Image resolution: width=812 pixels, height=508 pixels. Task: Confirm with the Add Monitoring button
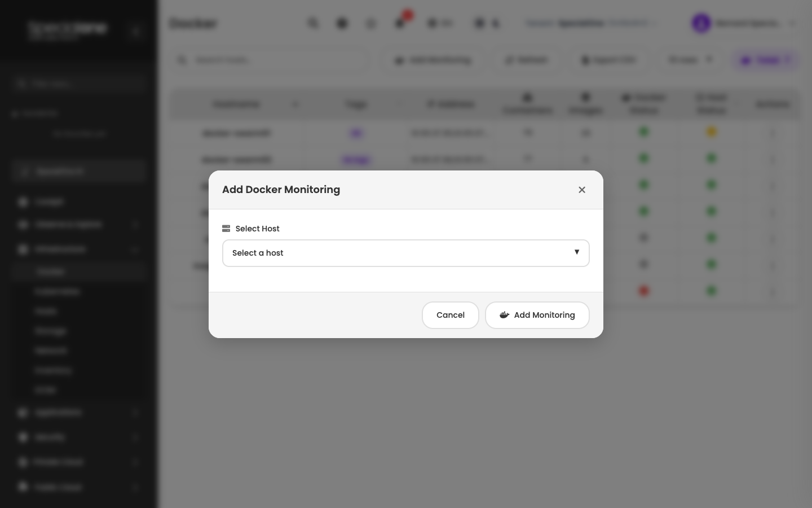click(537, 315)
